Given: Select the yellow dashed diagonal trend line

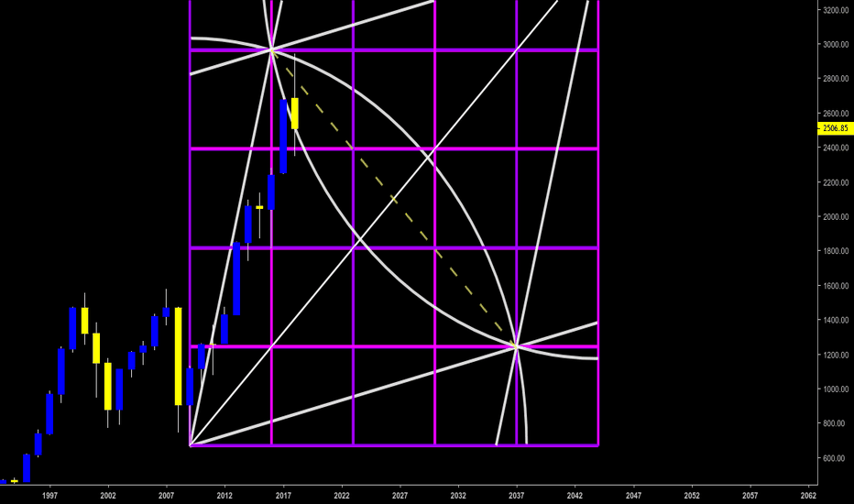Looking at the screenshot, I should (394, 199).
